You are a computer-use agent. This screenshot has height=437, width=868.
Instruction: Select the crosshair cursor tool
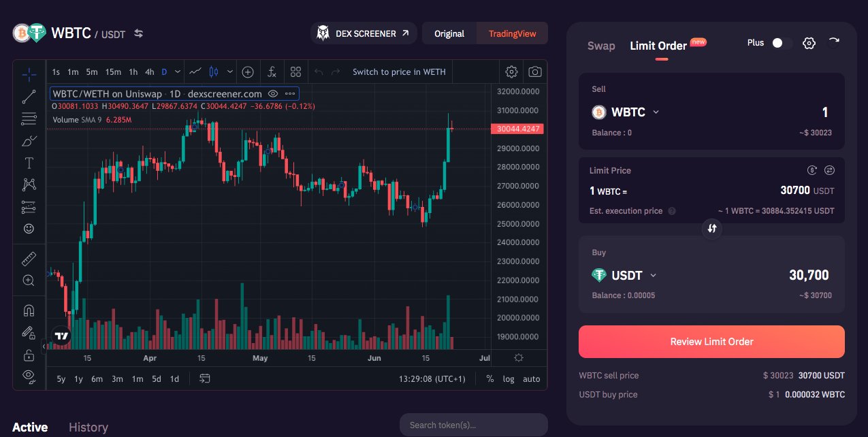[x=29, y=74]
